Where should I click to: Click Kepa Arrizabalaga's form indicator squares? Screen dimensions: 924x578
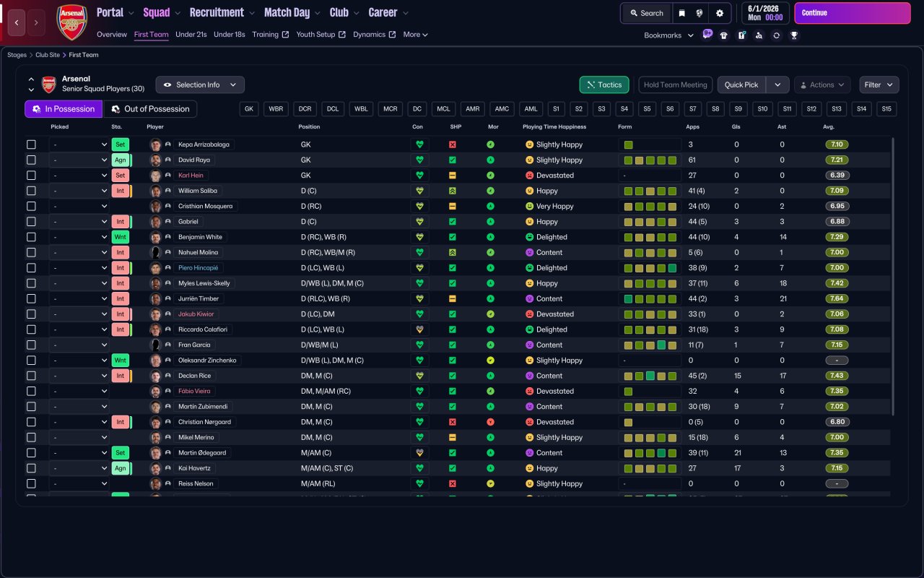pyautogui.click(x=650, y=144)
